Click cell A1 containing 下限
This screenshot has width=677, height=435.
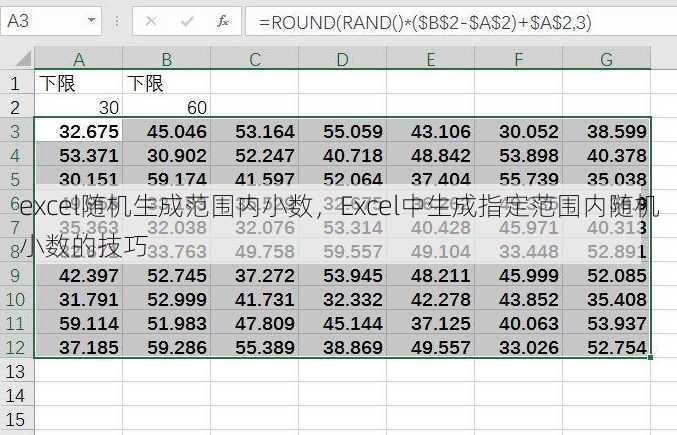(79, 83)
